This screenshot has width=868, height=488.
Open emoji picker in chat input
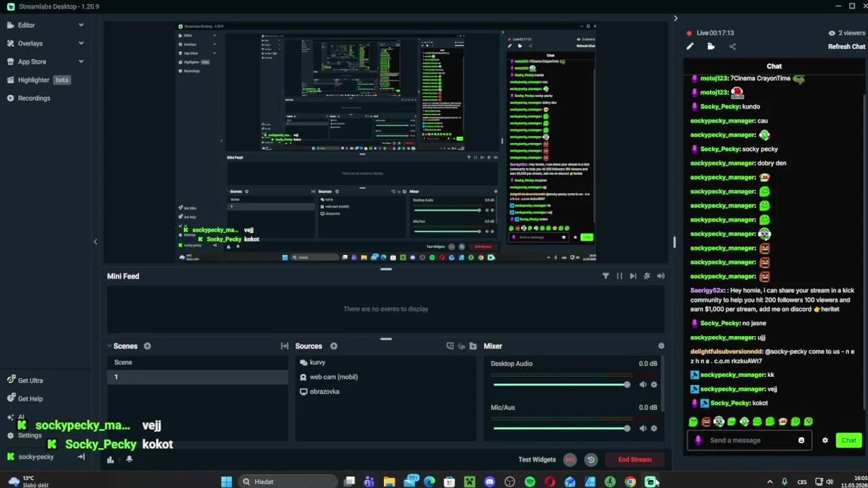[802, 441]
